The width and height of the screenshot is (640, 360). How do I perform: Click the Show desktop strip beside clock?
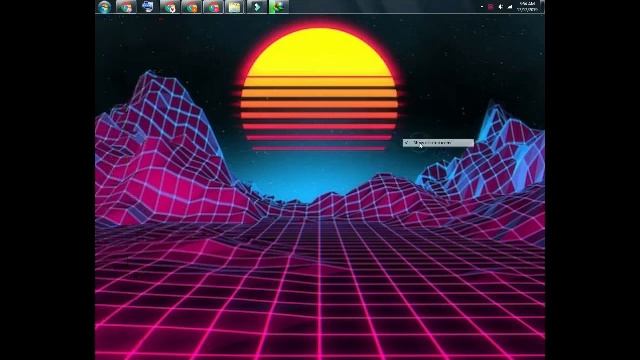tap(542, 7)
